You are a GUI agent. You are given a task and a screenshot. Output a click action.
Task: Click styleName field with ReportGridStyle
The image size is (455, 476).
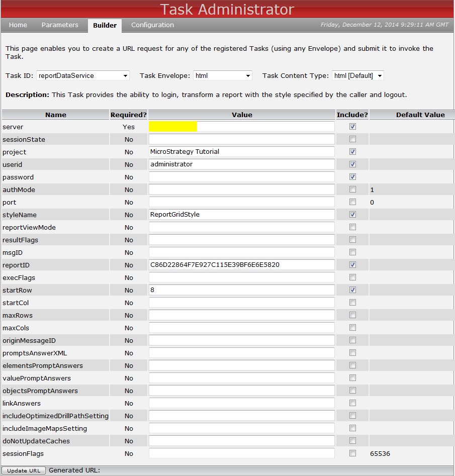[241, 215]
